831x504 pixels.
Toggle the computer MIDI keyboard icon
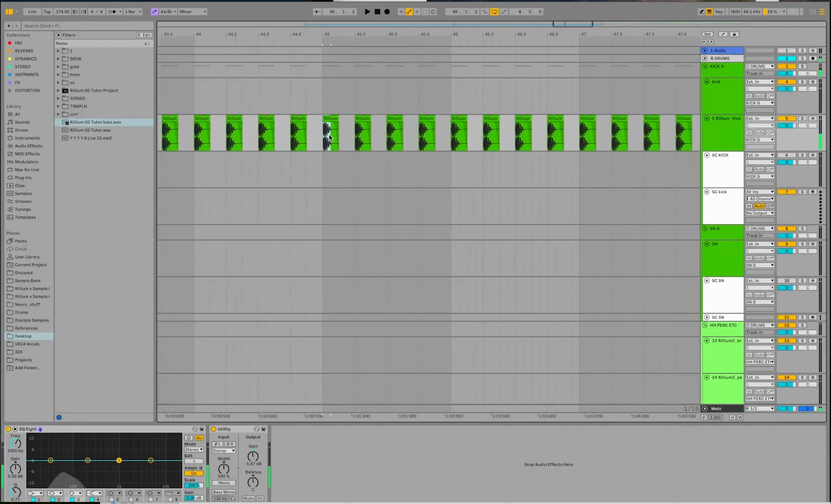709,12
